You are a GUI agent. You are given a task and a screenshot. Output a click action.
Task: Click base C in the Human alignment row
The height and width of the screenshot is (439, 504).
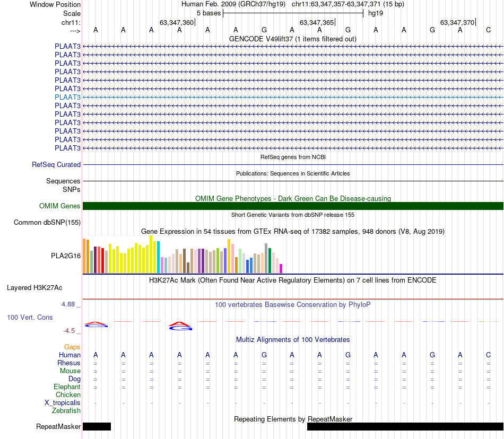(488, 355)
